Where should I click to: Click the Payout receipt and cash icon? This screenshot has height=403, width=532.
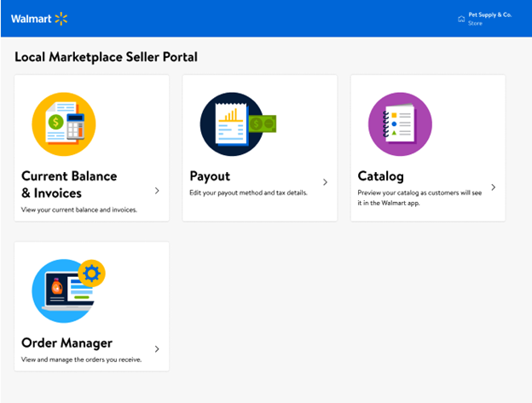tap(238, 124)
